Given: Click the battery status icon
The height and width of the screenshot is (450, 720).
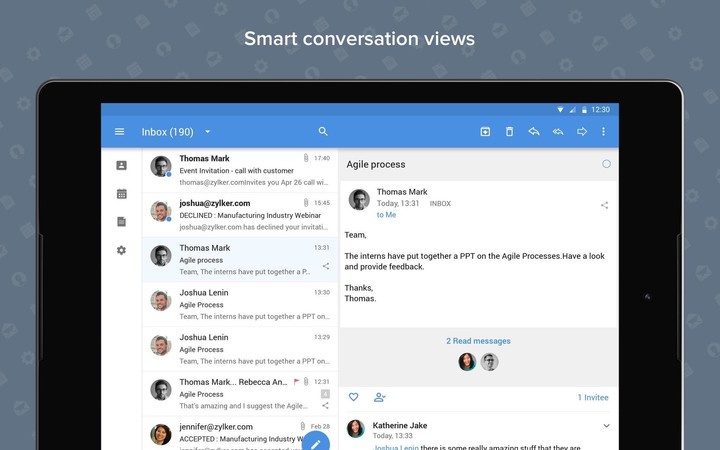Looking at the screenshot, I should point(584,110).
